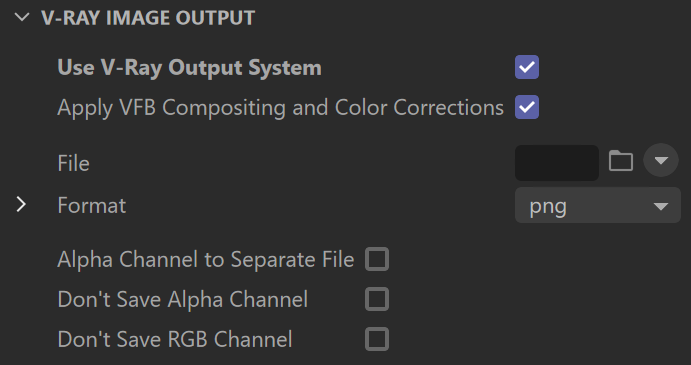Click the Don't Save Alpha Channel label
Screen dimensions: 691x365
(183, 300)
